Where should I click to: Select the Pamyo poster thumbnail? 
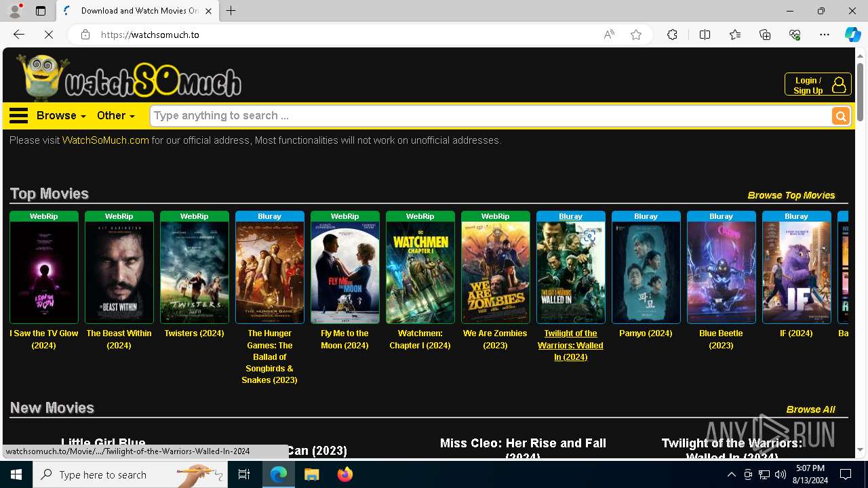(x=646, y=272)
